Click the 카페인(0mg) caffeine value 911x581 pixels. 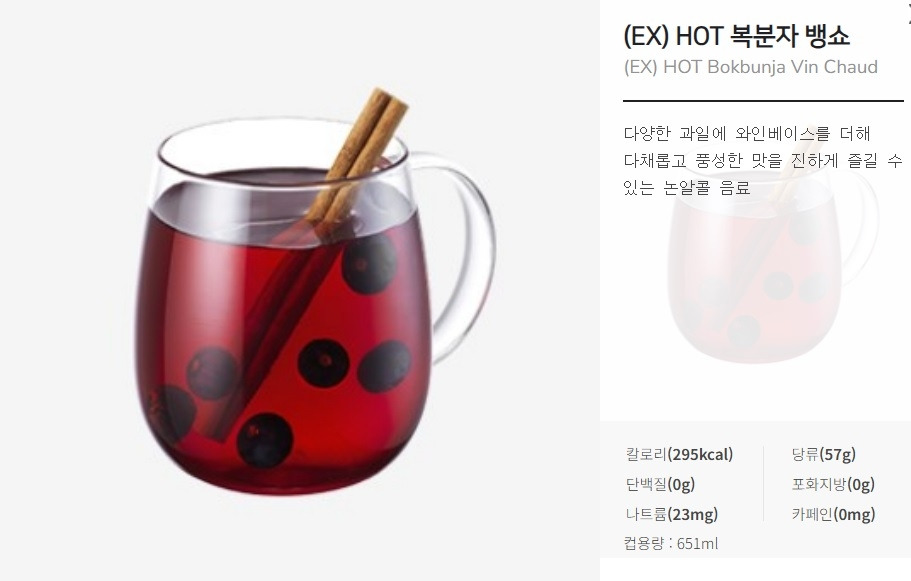click(x=833, y=514)
